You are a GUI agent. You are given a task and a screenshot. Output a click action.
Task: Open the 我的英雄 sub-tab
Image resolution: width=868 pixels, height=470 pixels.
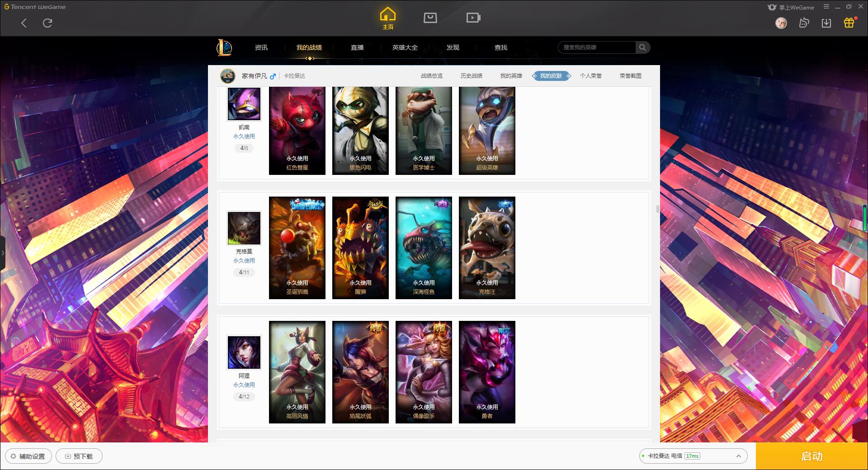(x=511, y=76)
